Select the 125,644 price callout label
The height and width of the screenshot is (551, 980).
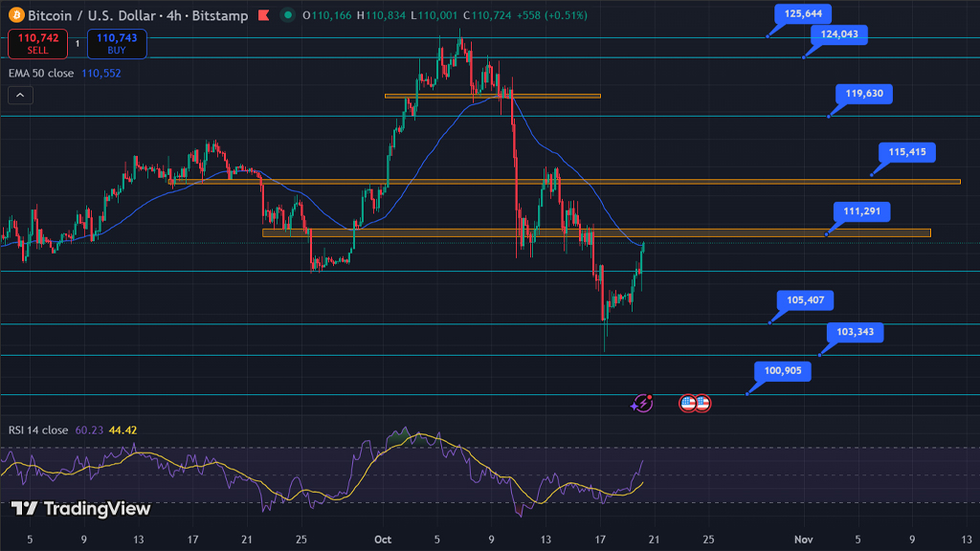point(805,14)
